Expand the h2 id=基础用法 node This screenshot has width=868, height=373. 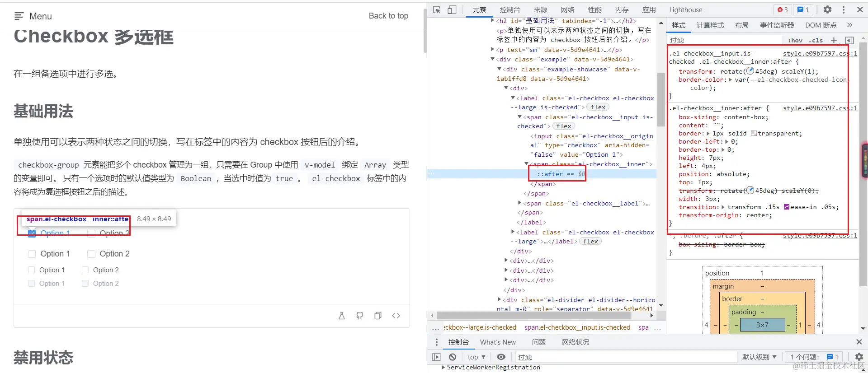pos(493,20)
